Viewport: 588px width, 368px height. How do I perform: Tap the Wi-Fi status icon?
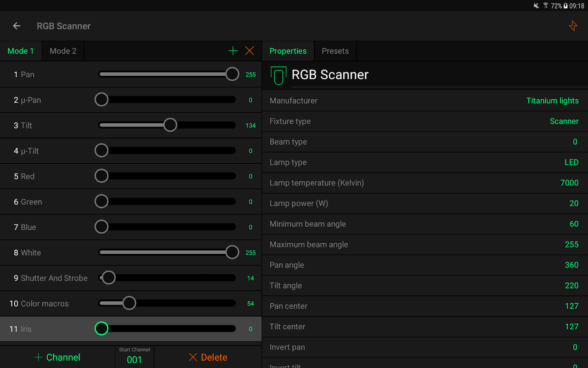pyautogui.click(x=546, y=6)
